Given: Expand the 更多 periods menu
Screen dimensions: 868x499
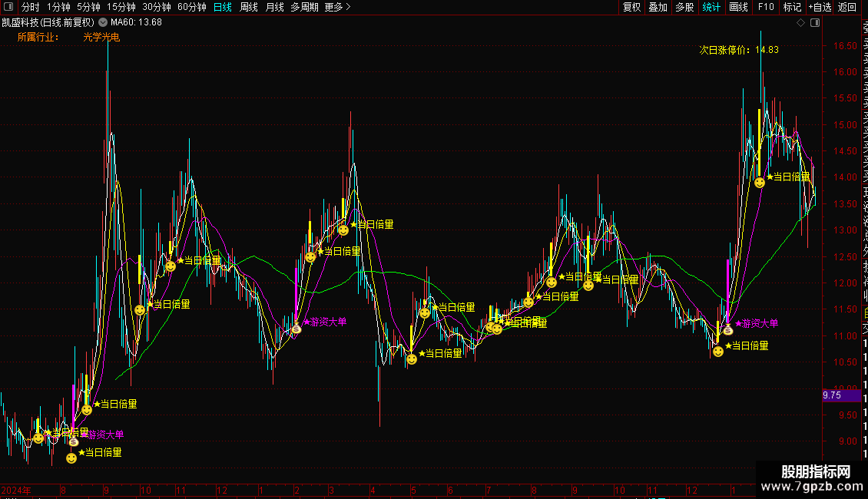Looking at the screenshot, I should point(338,7).
